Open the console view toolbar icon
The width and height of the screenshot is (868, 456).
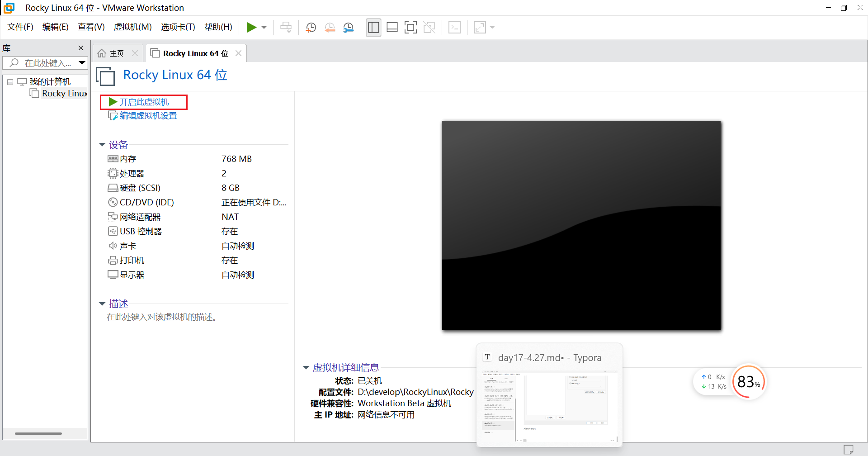[454, 28]
